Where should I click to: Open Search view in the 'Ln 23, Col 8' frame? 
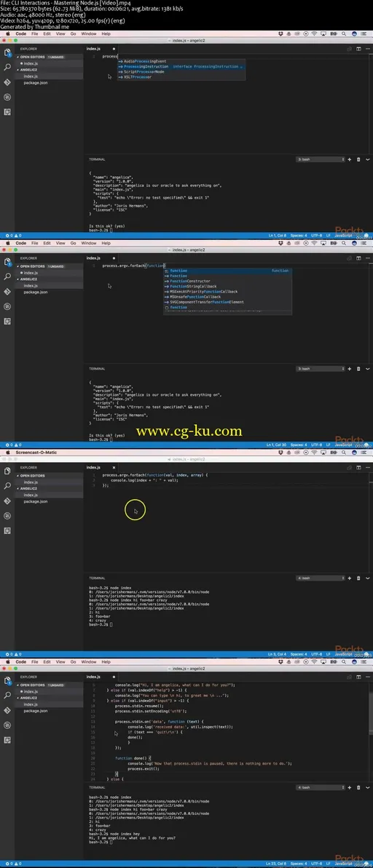point(7,696)
